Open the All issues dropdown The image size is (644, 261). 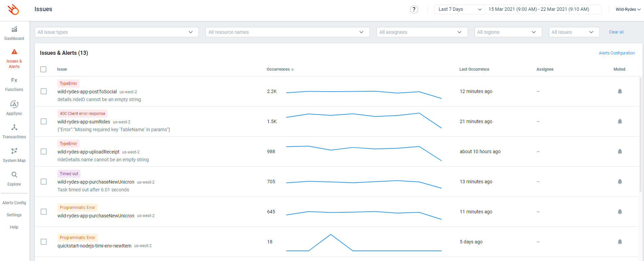(x=574, y=32)
